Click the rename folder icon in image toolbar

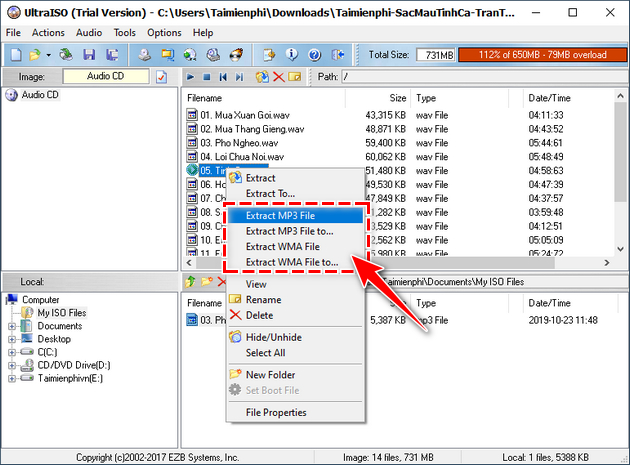coord(295,76)
